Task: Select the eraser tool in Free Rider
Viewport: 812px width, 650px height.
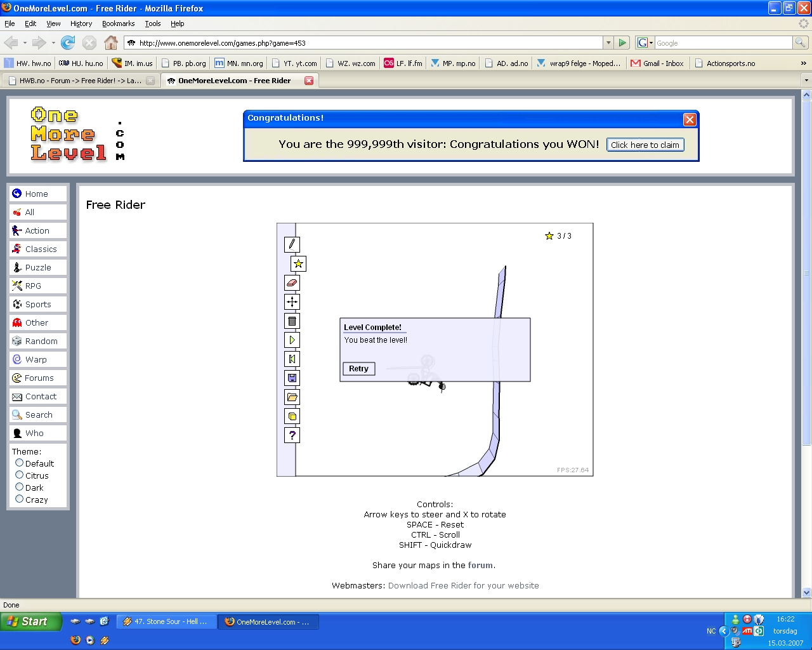Action: pyautogui.click(x=292, y=282)
